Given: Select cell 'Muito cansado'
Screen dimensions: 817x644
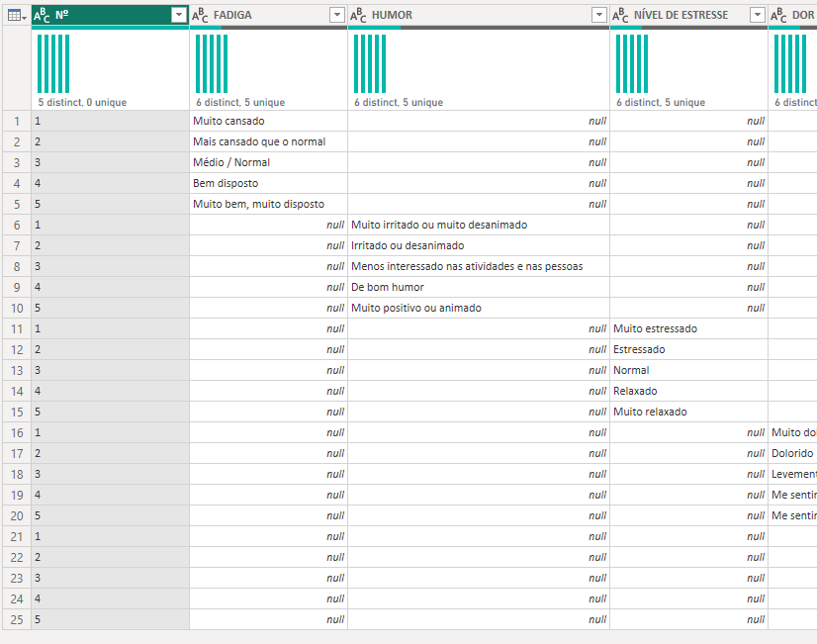Looking at the screenshot, I should tap(268, 121).
